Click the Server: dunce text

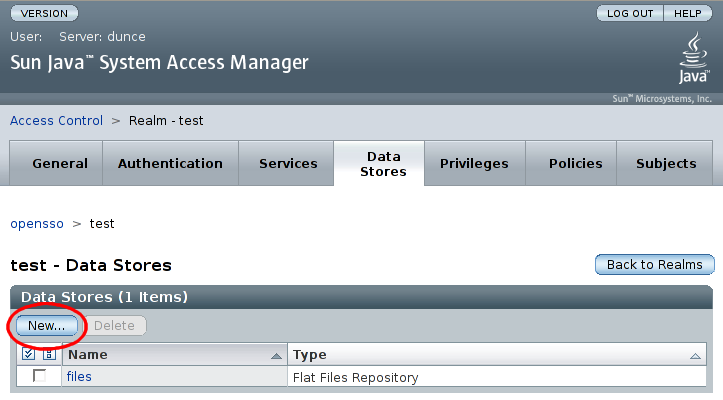102,36
